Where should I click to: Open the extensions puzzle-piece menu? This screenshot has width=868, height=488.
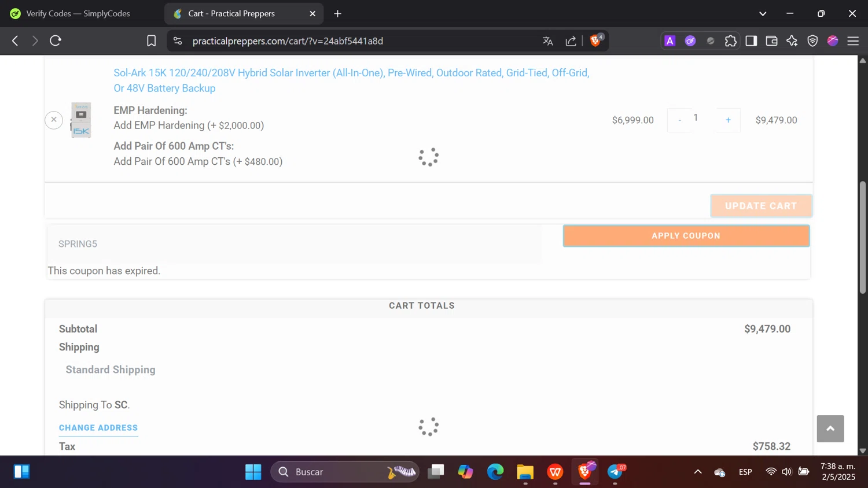click(x=731, y=40)
